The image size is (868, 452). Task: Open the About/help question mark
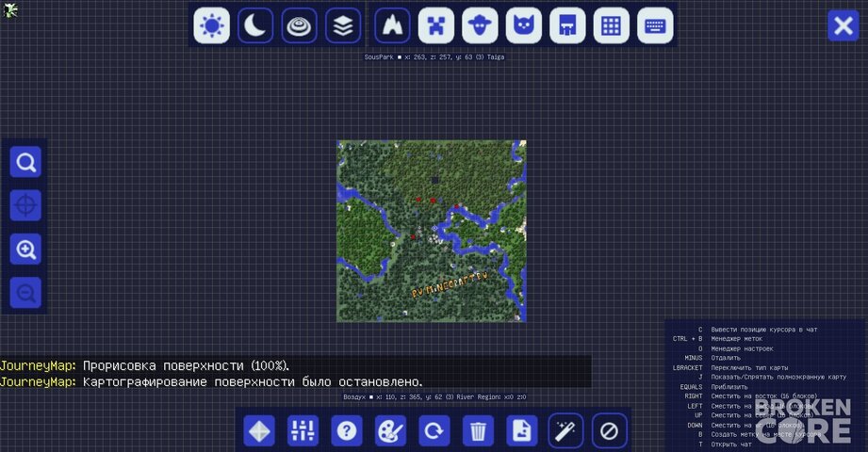[347, 430]
